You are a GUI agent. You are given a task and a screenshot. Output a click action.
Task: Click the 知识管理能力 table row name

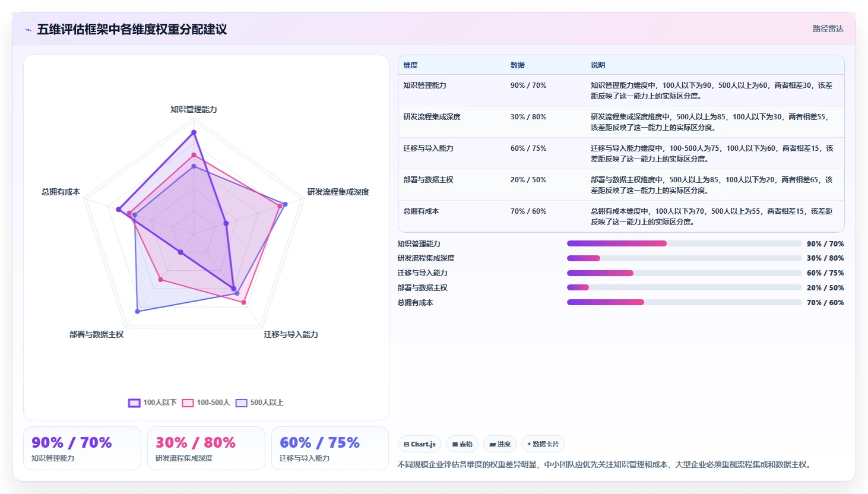[425, 85]
